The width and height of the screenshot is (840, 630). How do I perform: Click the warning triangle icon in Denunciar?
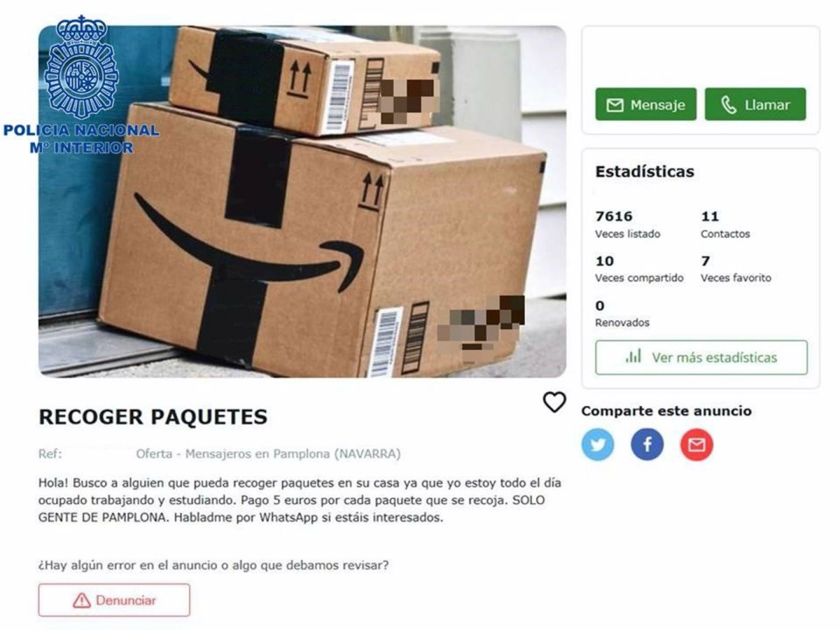(82, 601)
